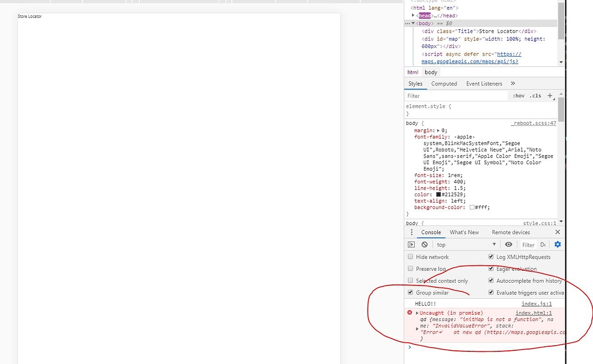Toggle the .cls classes button
Image resolution: width=593 pixels, height=364 pixels.
[x=535, y=96]
